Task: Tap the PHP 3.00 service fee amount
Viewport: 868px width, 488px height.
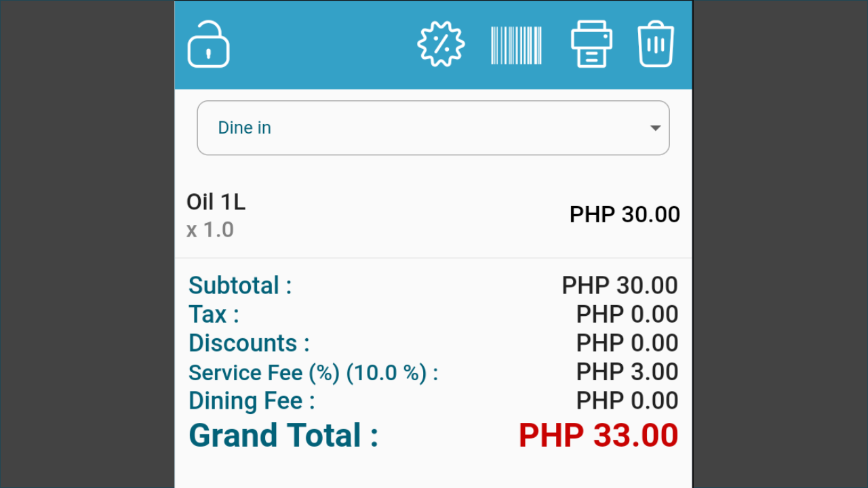Action: [627, 372]
